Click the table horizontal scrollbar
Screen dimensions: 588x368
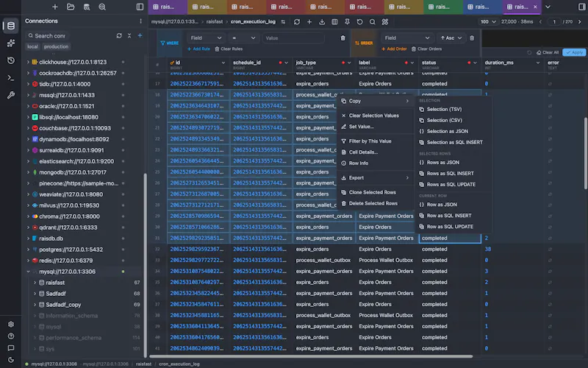click(x=311, y=356)
